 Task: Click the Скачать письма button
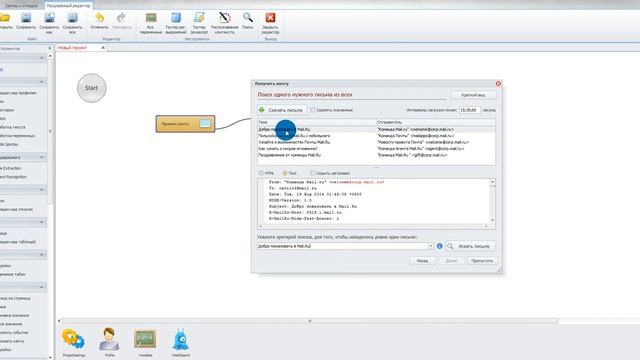[x=281, y=110]
